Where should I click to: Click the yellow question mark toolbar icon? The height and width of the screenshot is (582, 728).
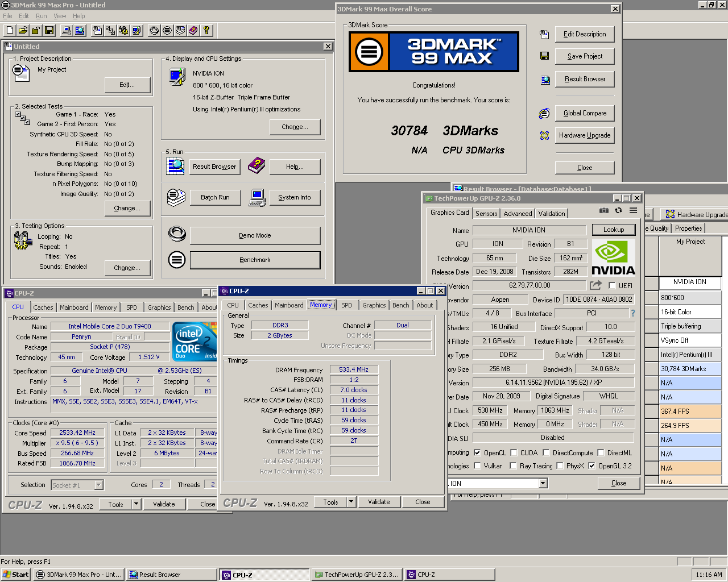(206, 31)
